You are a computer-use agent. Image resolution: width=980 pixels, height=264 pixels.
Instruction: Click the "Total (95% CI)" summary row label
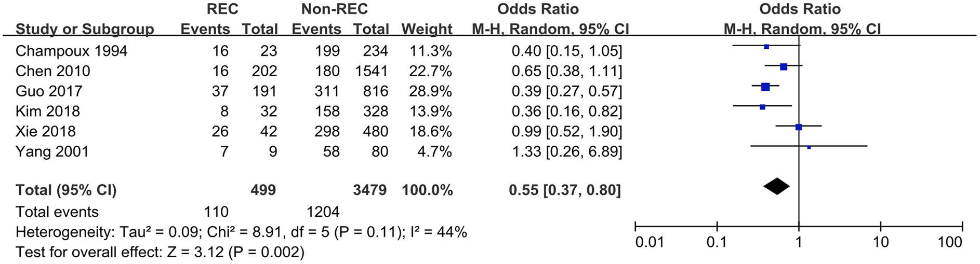click(66, 190)
